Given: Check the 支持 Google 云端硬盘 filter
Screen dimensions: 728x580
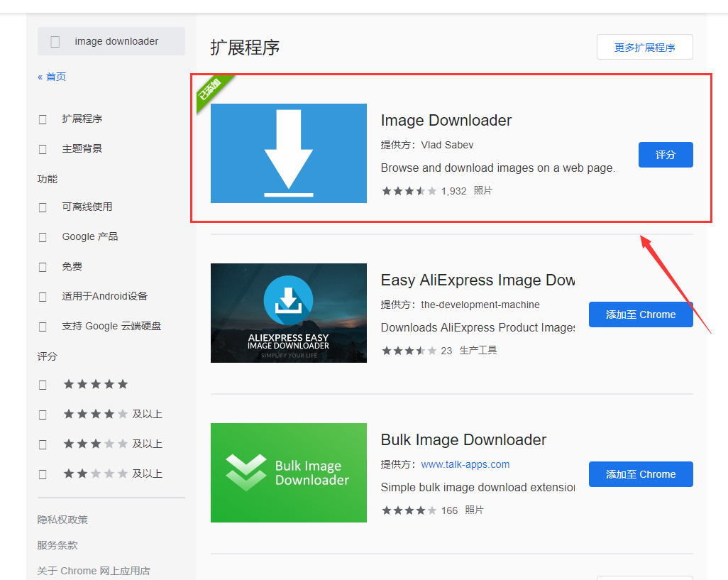Looking at the screenshot, I should point(43,326).
